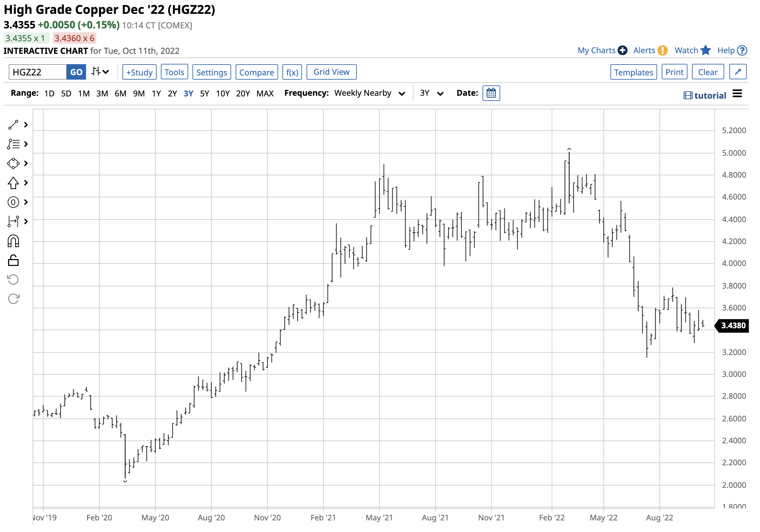Select the 1M range
Viewport: 760px width, 532px height.
84,94
